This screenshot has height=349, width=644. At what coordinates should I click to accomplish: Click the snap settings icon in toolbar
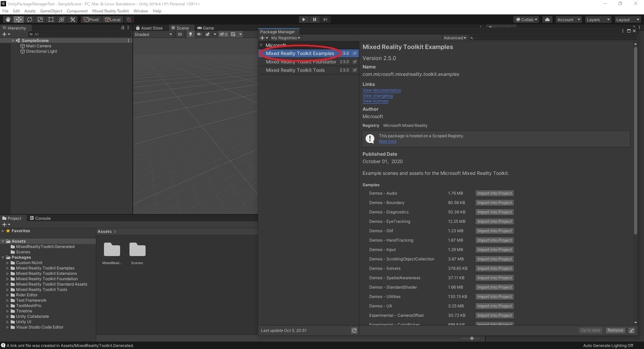[x=129, y=19]
